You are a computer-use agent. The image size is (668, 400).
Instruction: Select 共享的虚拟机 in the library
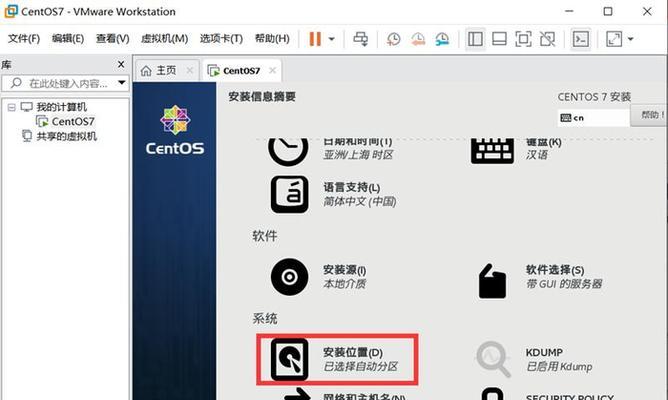click(67, 137)
